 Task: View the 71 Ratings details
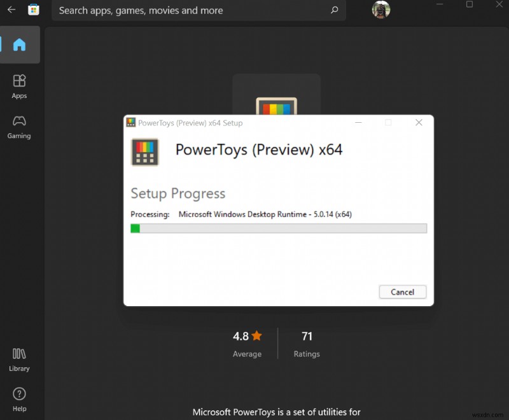307,344
